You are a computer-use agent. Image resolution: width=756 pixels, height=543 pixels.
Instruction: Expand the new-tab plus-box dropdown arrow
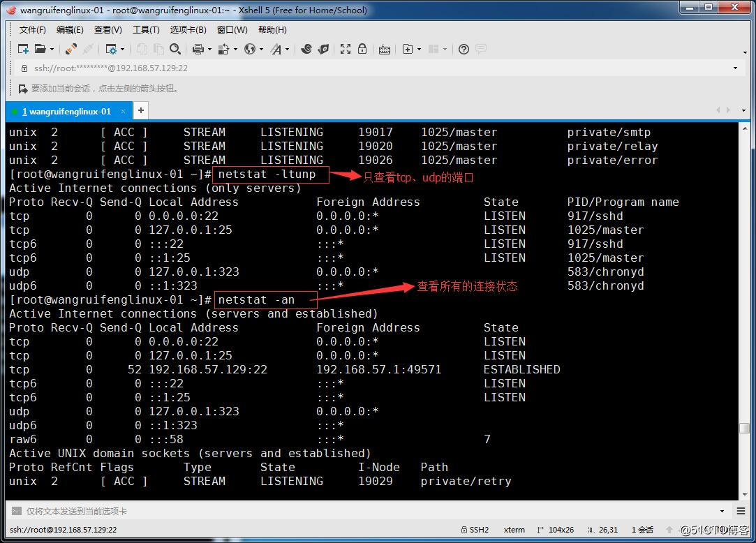click(x=419, y=49)
